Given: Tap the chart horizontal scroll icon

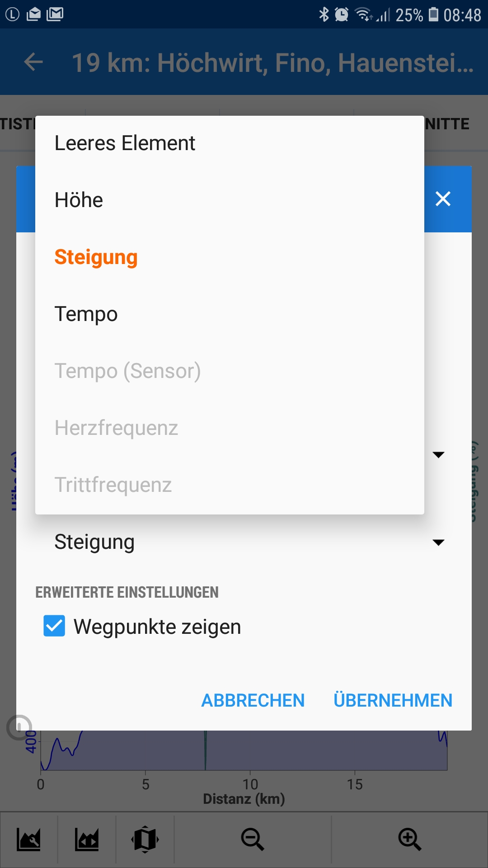Looking at the screenshot, I should [87, 840].
